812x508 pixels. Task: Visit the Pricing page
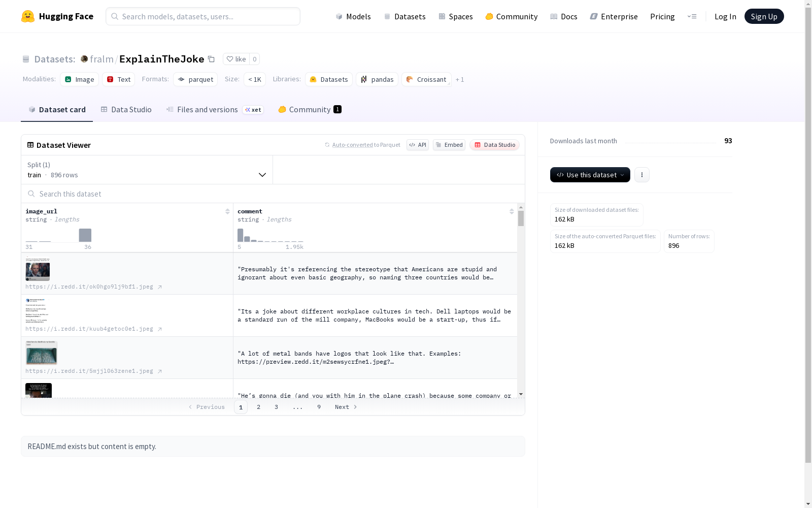pos(662,16)
